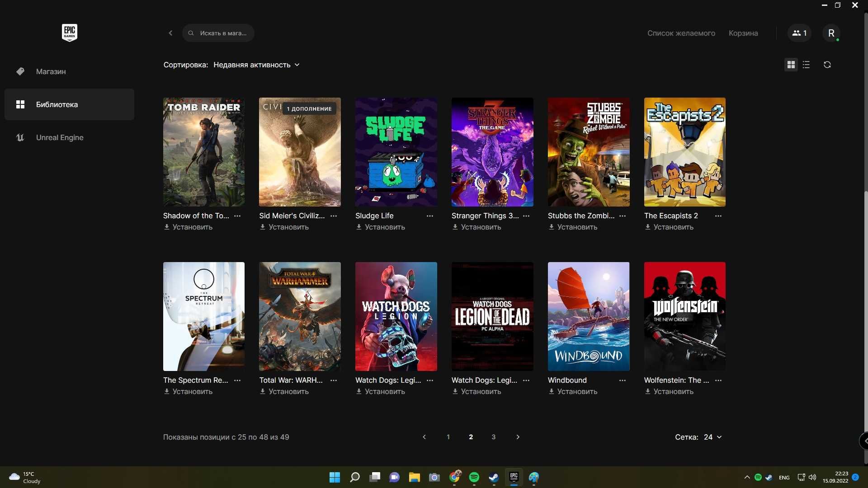
Task: Open the Epic Games logo home
Action: click(x=69, y=33)
